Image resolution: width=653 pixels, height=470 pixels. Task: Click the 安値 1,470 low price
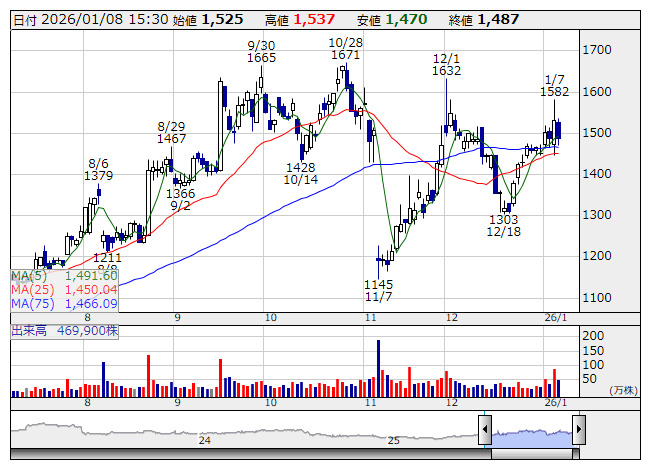coord(392,20)
